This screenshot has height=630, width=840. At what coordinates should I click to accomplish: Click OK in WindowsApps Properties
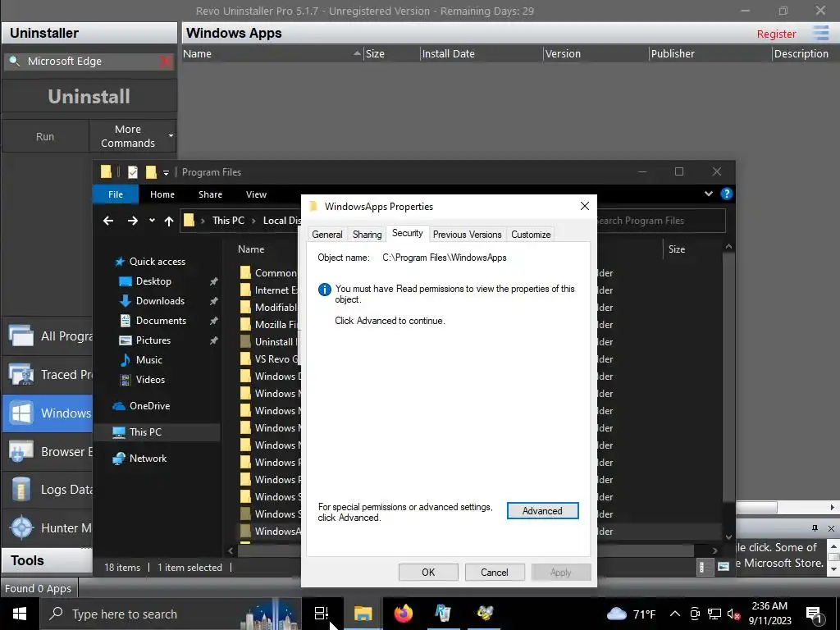tap(428, 572)
